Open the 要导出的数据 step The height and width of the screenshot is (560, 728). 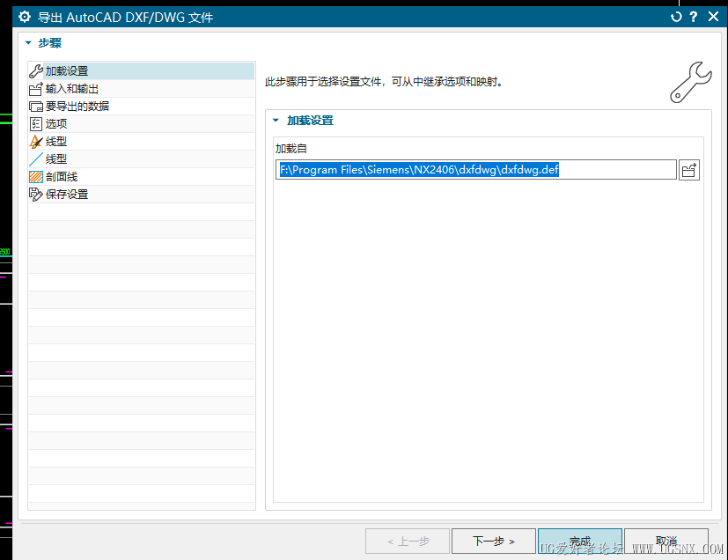coord(141,107)
